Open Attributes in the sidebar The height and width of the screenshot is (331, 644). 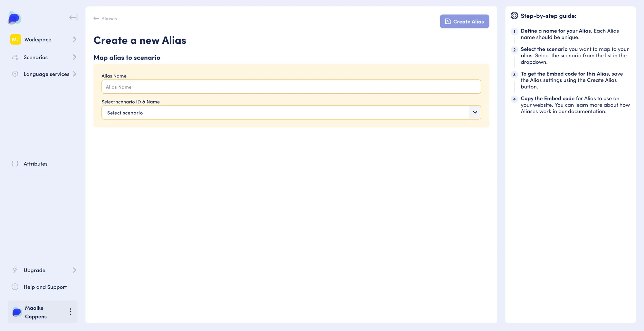coord(35,164)
